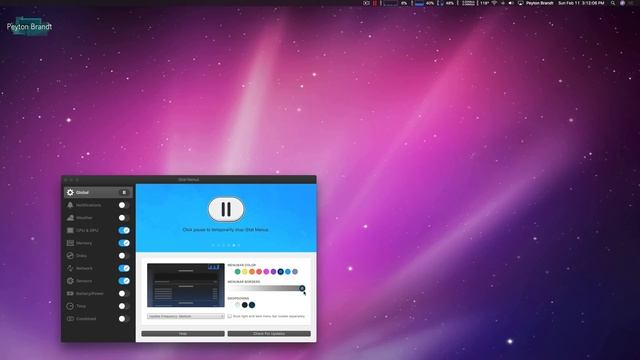
Task: Open the Memory section label
Action: click(84, 243)
